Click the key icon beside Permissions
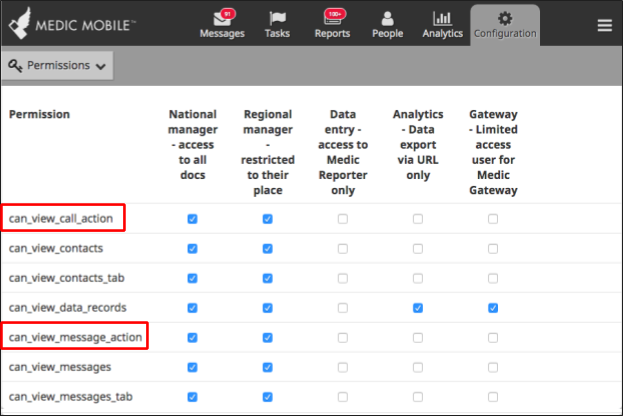The height and width of the screenshot is (416, 623). (15, 66)
